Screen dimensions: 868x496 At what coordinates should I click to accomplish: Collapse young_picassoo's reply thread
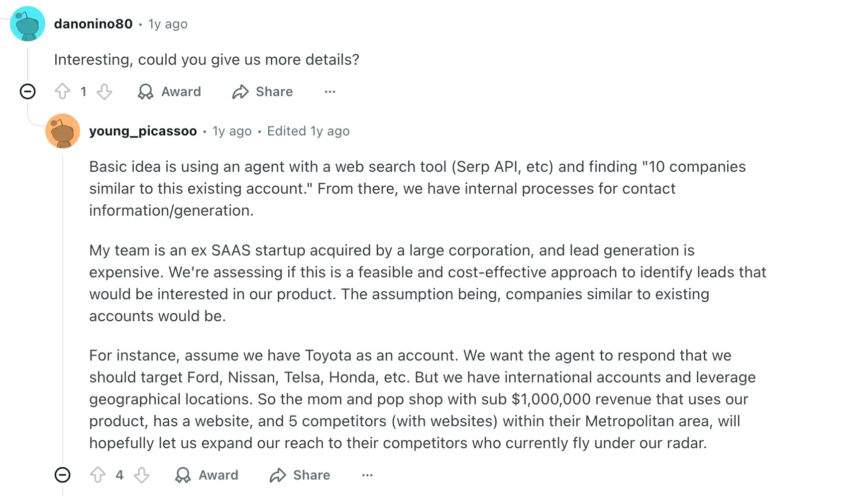(x=63, y=475)
